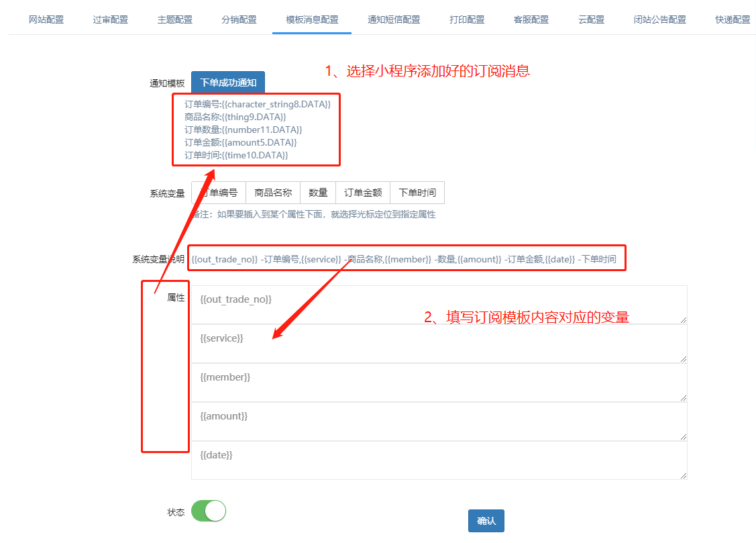Click the 订单数量:{{number11.DATA}} template line
756x543 pixels.
coord(243,130)
